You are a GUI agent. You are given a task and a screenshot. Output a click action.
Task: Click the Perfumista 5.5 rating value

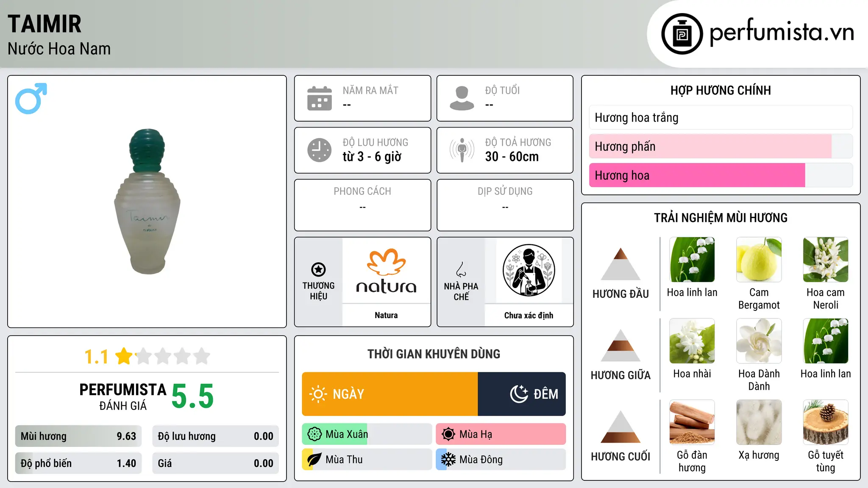[193, 396]
